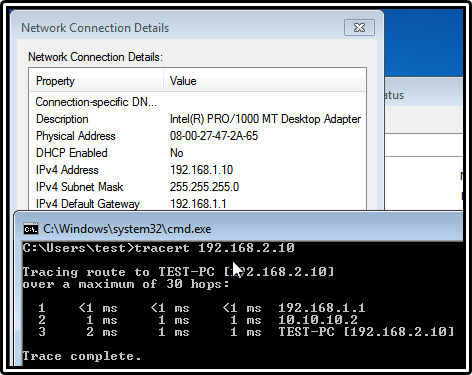Click the Description row for Intel adapter

(x=198, y=119)
